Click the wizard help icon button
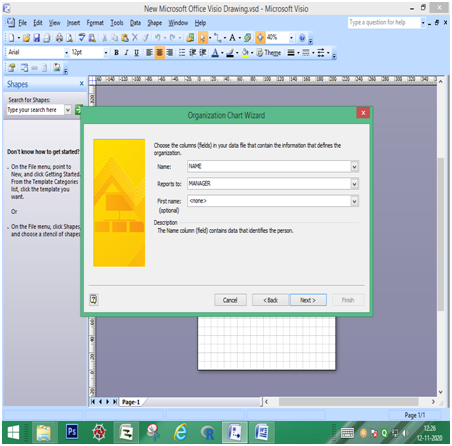The image size is (452, 446). click(94, 299)
